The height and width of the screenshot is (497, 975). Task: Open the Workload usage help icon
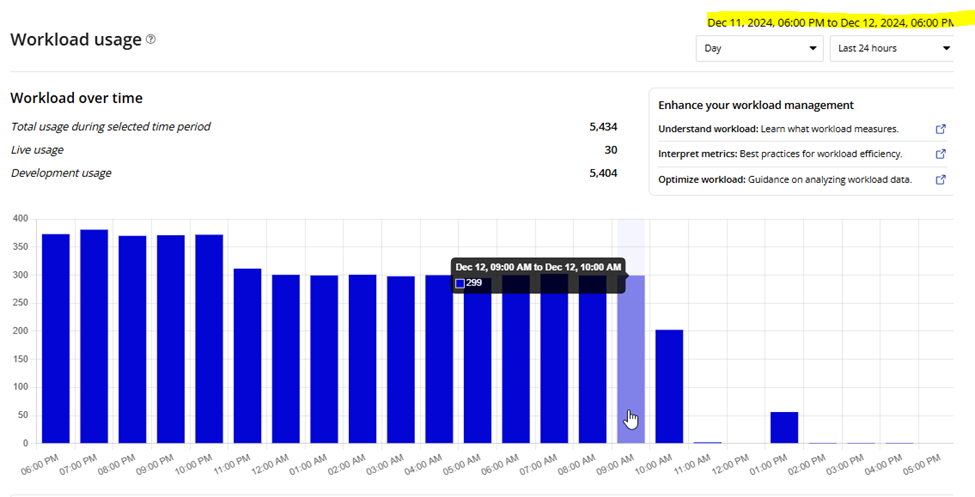point(150,39)
